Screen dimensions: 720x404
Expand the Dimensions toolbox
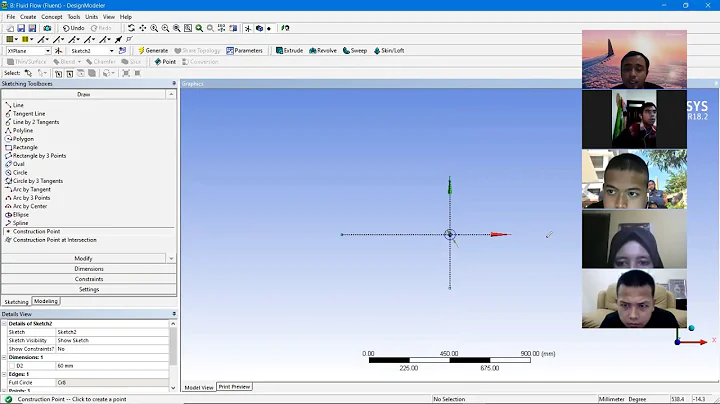89,269
